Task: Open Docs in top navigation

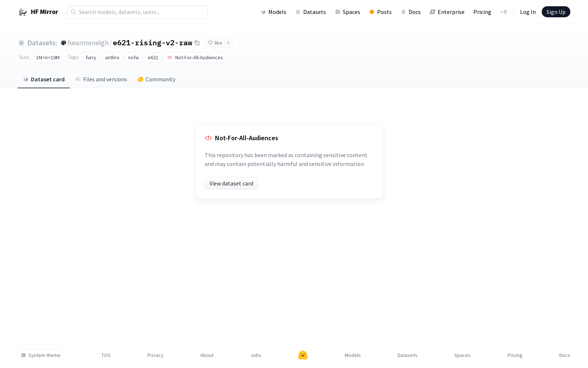Action: pos(411,12)
